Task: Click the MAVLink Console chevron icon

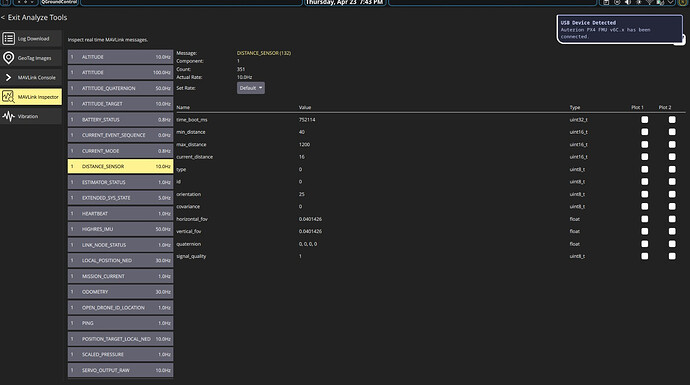Action: [8, 77]
